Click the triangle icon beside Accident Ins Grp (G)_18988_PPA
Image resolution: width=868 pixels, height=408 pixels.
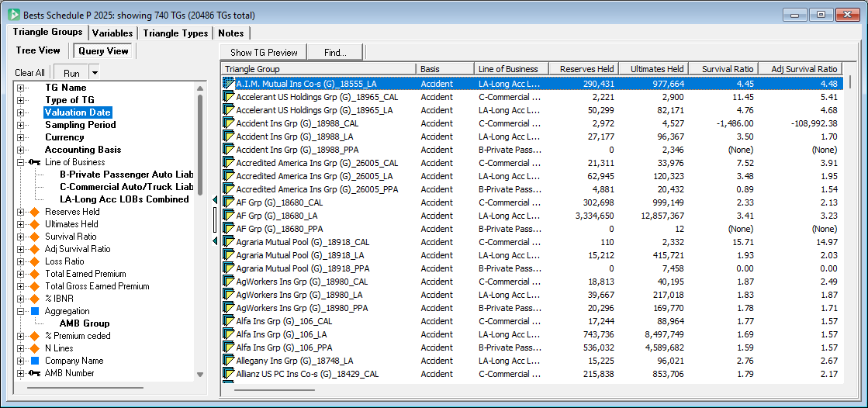[229, 150]
